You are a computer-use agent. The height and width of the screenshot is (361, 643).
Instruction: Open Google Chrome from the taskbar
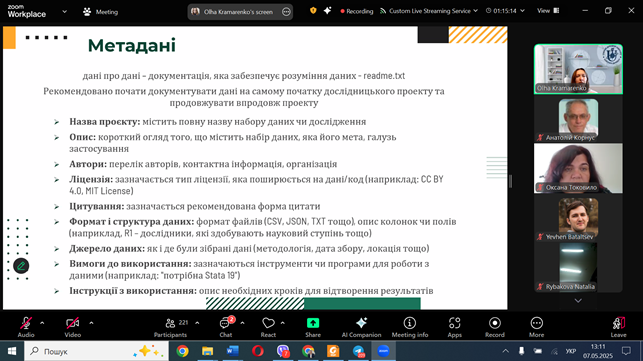click(x=182, y=351)
